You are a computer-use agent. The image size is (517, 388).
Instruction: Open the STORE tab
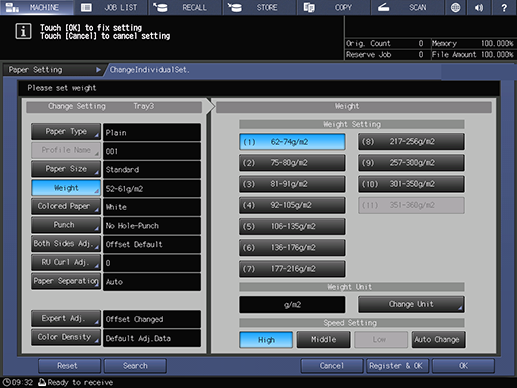click(259, 7)
